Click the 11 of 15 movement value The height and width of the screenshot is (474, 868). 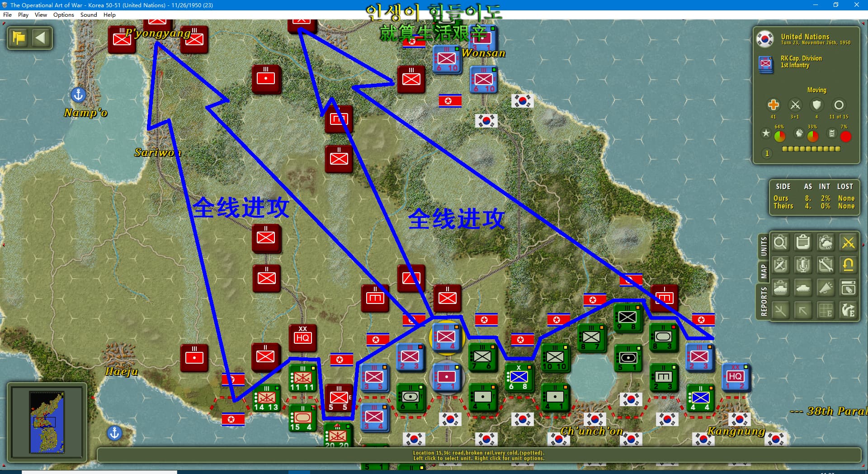point(839,117)
